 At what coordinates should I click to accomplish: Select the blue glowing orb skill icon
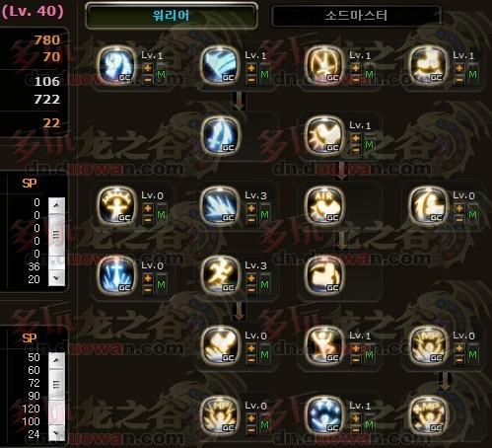click(x=323, y=415)
